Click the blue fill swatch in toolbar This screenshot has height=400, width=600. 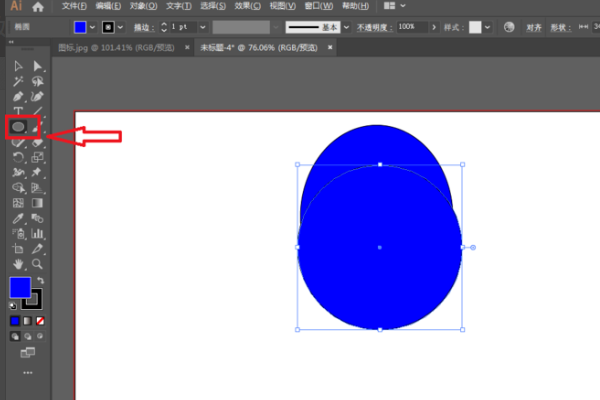pyautogui.click(x=20, y=287)
